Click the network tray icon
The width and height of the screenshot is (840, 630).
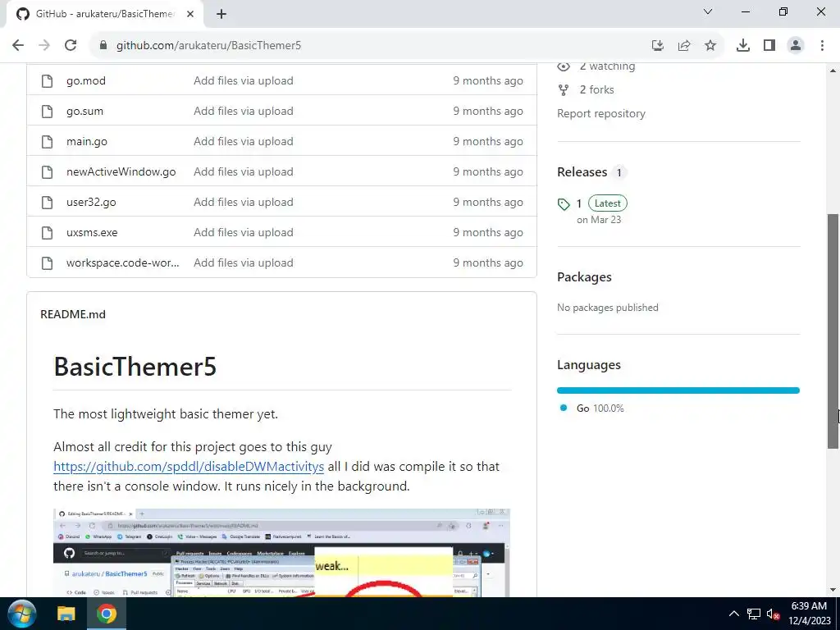tap(754, 614)
